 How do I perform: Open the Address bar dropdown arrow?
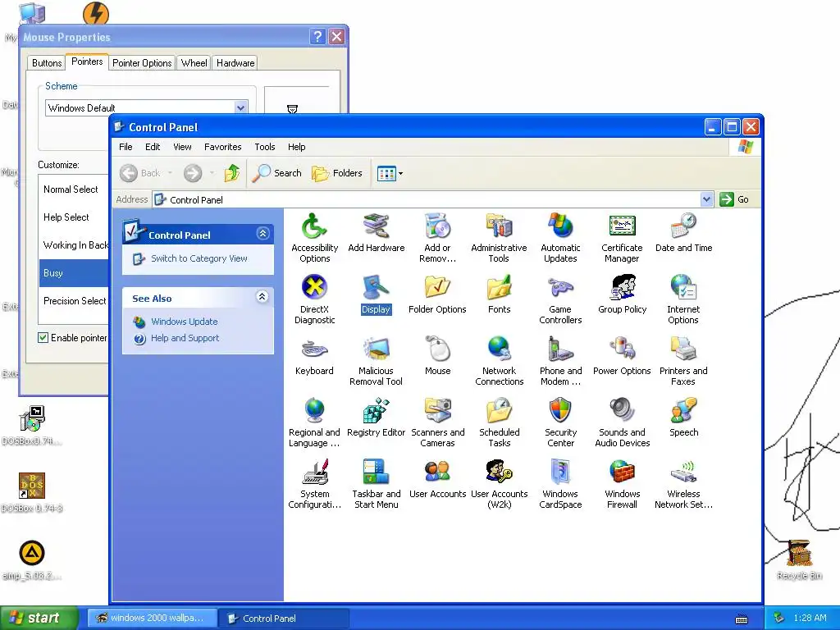(x=706, y=199)
